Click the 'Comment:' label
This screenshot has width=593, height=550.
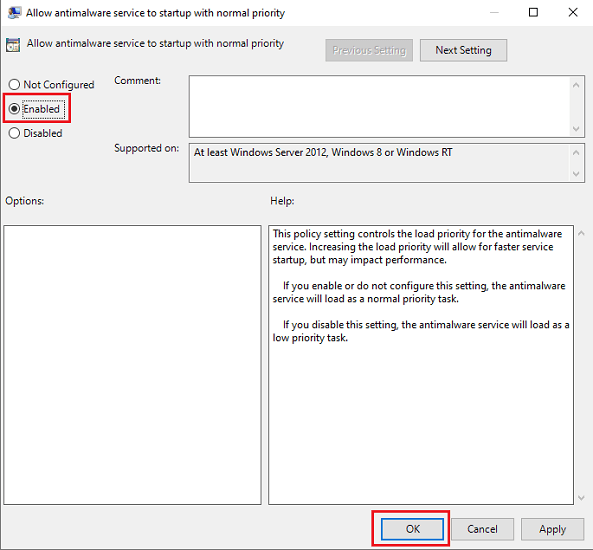pos(137,81)
